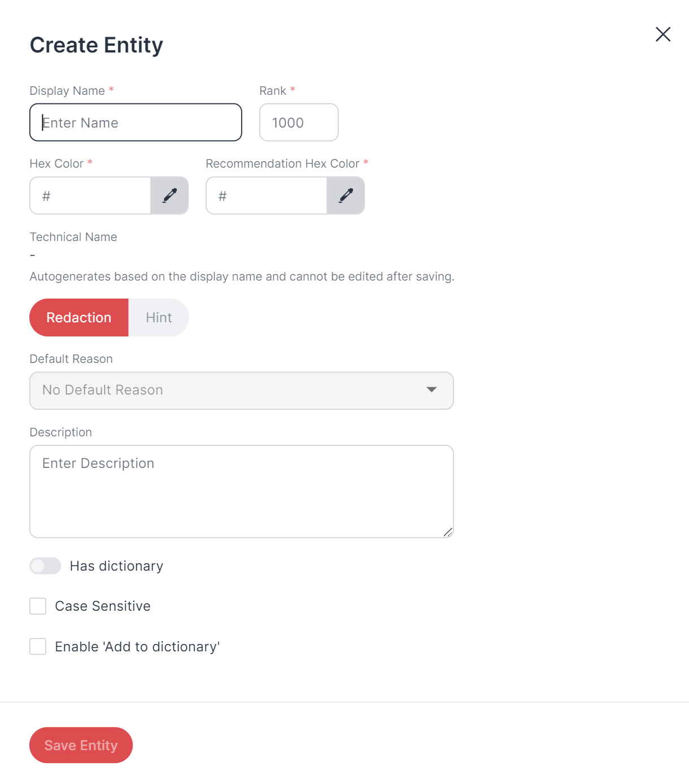Click the Case Sensitive label text

(103, 606)
